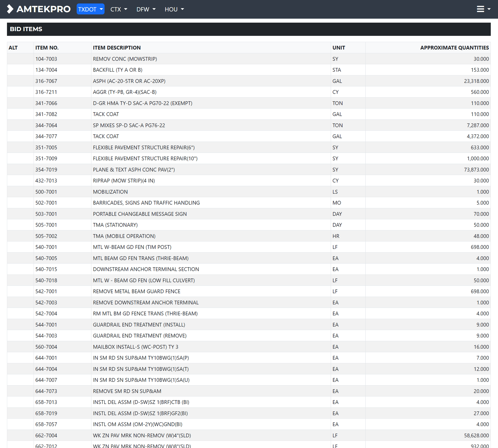Select item number 104-7003 cell
The width and height of the screenshot is (498, 448).
coord(46,59)
